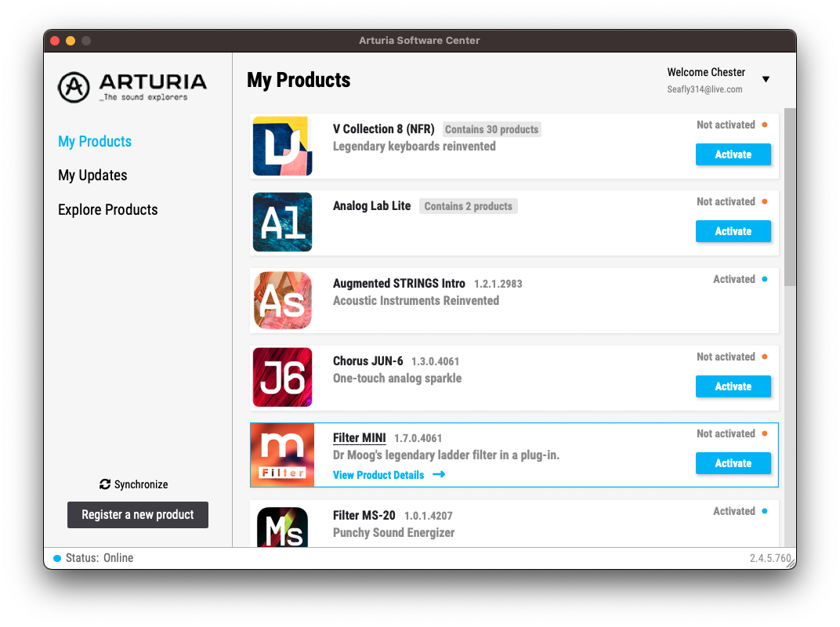Click 'Punchy Sound Energizer' description
This screenshot has width=840, height=627.
393,533
